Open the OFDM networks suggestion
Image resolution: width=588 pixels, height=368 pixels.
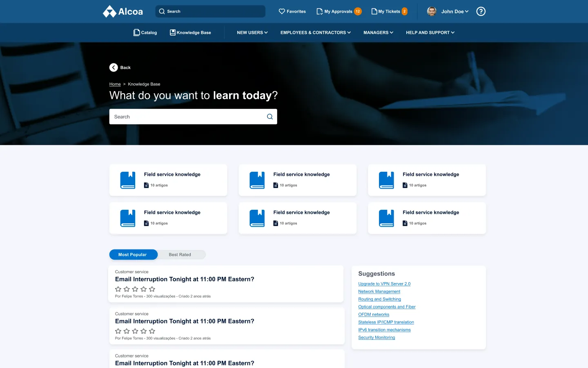pos(374,314)
